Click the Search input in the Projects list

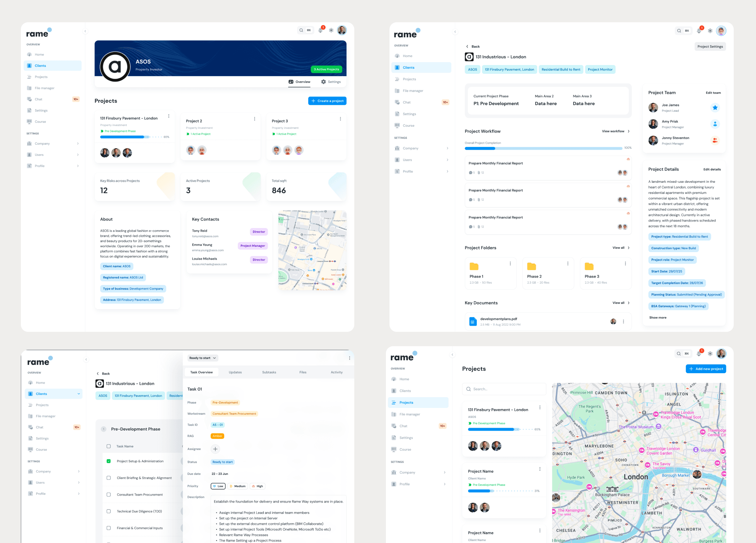(x=504, y=389)
